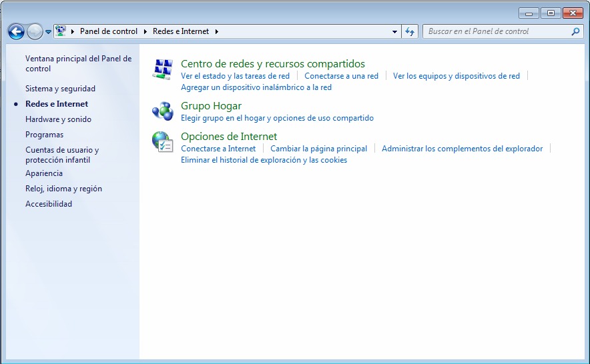Viewport: 590px width, 364px height.
Task: Click the search magnifier icon
Action: (575, 31)
